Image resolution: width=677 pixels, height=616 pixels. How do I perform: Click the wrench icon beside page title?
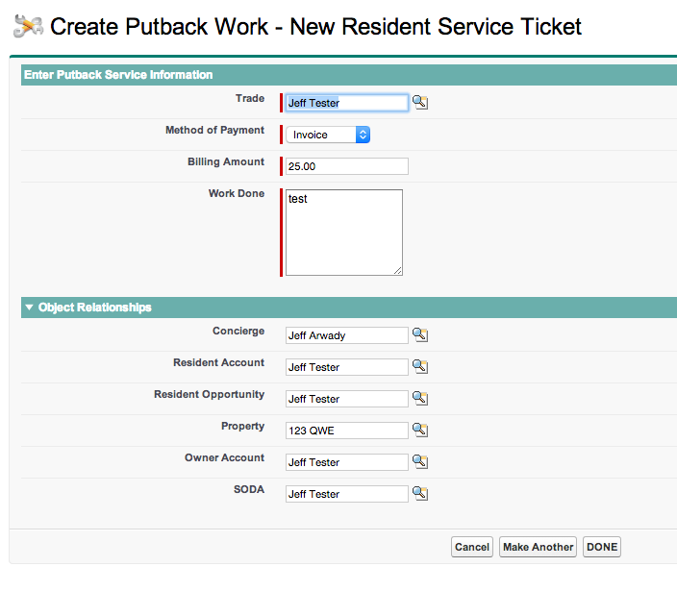[x=28, y=27]
